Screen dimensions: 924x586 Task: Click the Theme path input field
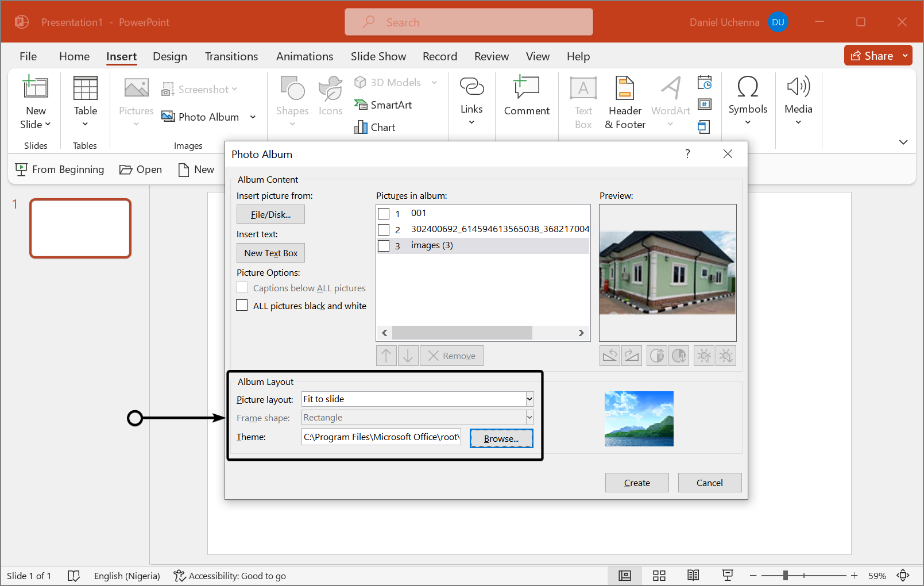pos(381,437)
